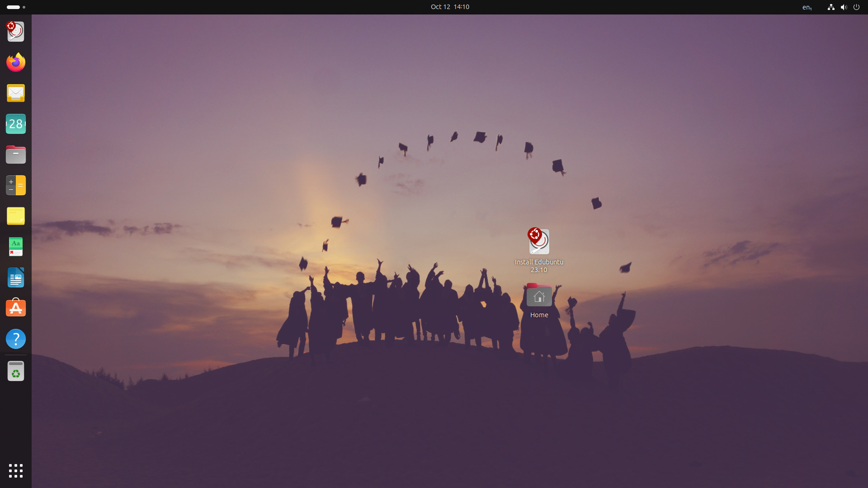Image resolution: width=868 pixels, height=488 pixels.
Task: Open the Home folder desktop icon
Action: pyautogui.click(x=539, y=301)
